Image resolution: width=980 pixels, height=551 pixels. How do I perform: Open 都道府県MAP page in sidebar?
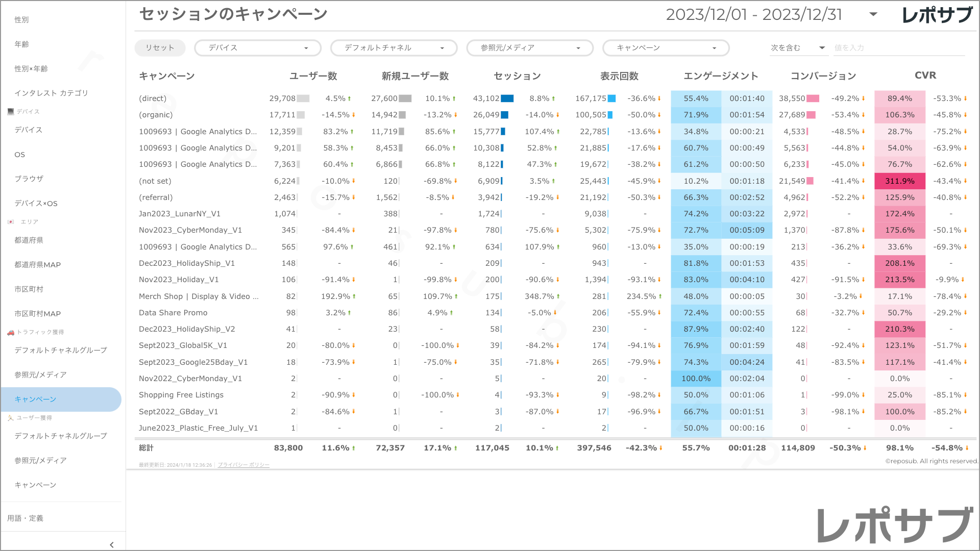coord(37,264)
